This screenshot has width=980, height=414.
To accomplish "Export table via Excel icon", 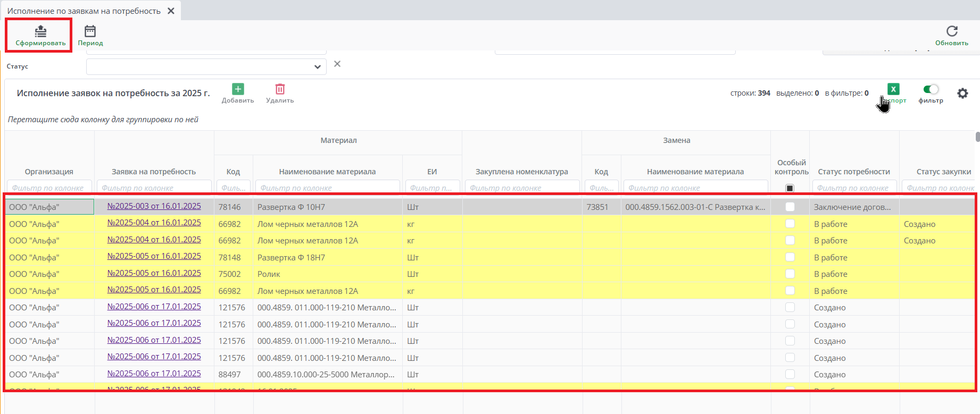I will (x=893, y=89).
